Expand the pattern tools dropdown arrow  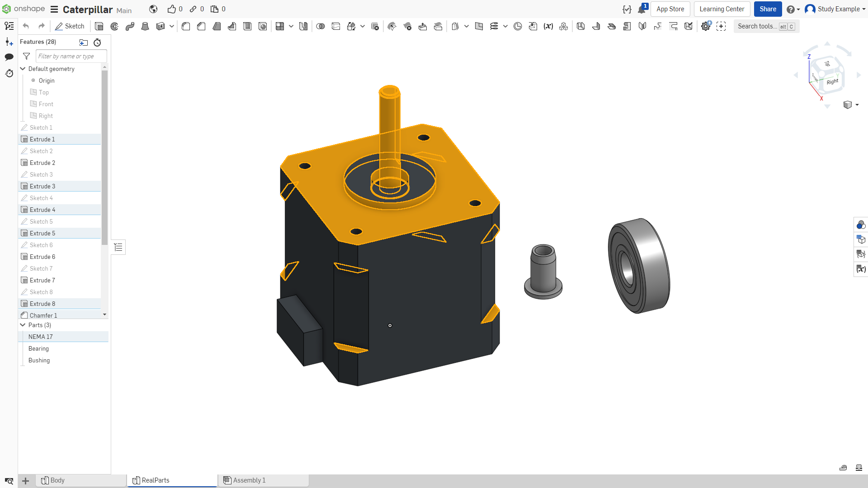(291, 26)
